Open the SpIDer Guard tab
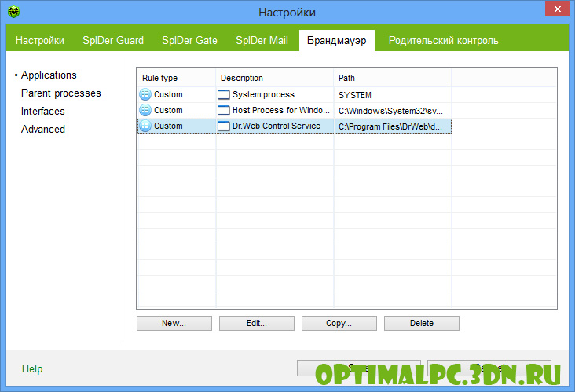The height and width of the screenshot is (392, 575). tap(113, 40)
